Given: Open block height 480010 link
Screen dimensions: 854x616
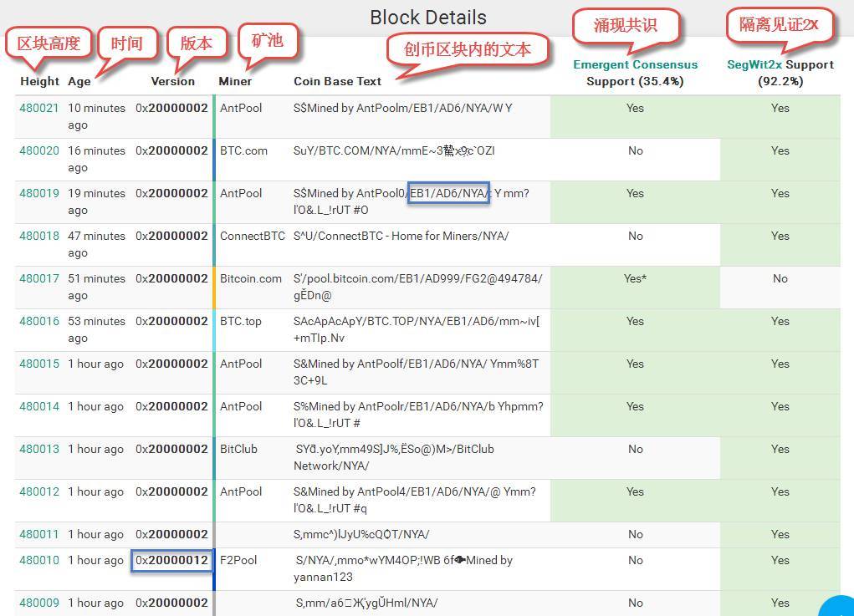Looking at the screenshot, I should (39, 560).
